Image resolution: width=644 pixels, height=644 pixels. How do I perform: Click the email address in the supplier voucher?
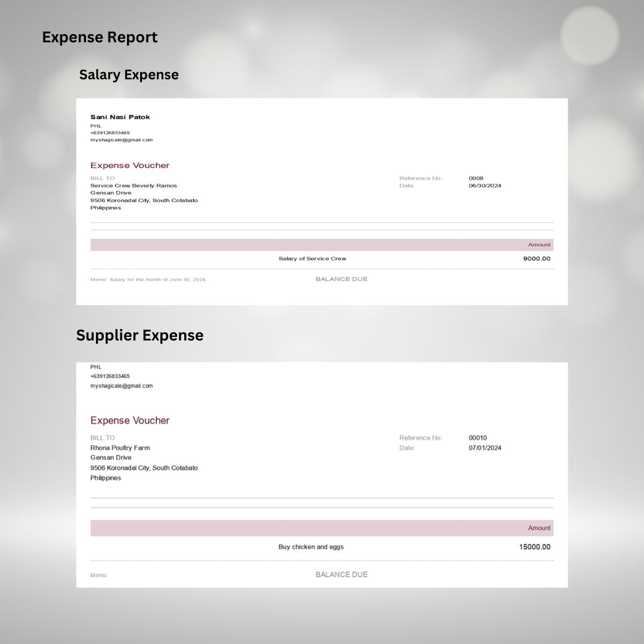point(121,386)
